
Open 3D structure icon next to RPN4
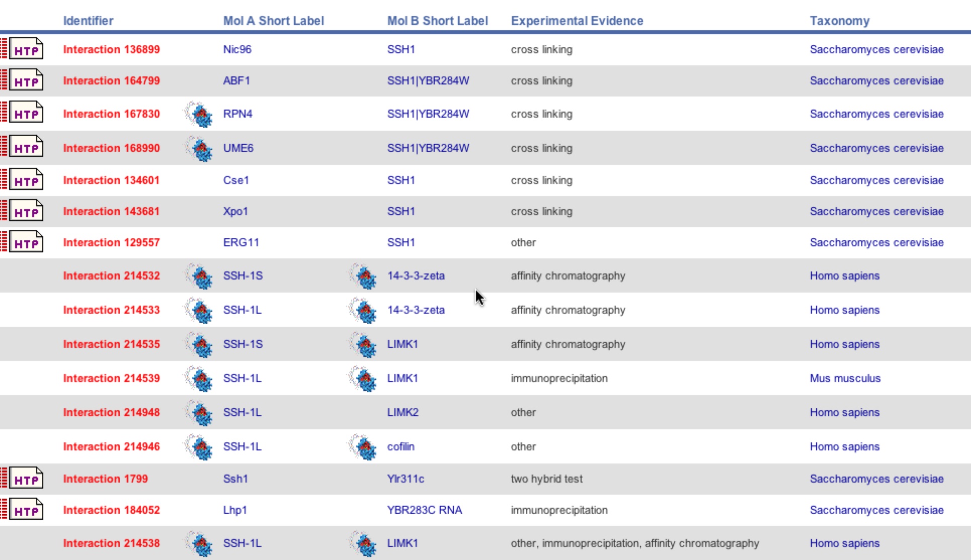point(199,114)
